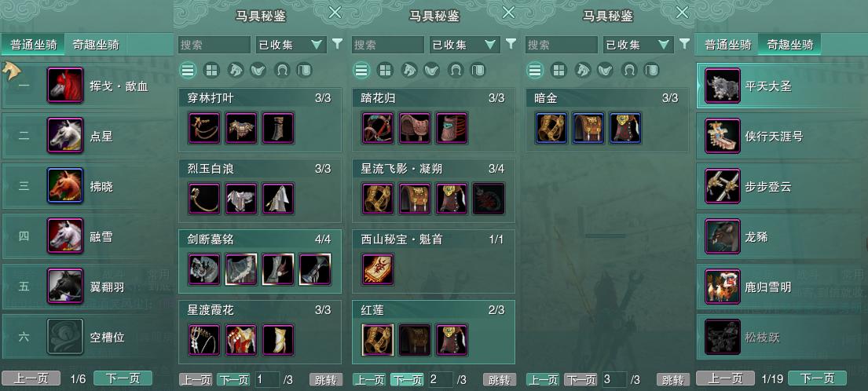Pick the 拂晓 brown horse icon
This screenshot has height=391, width=868.
point(64,186)
